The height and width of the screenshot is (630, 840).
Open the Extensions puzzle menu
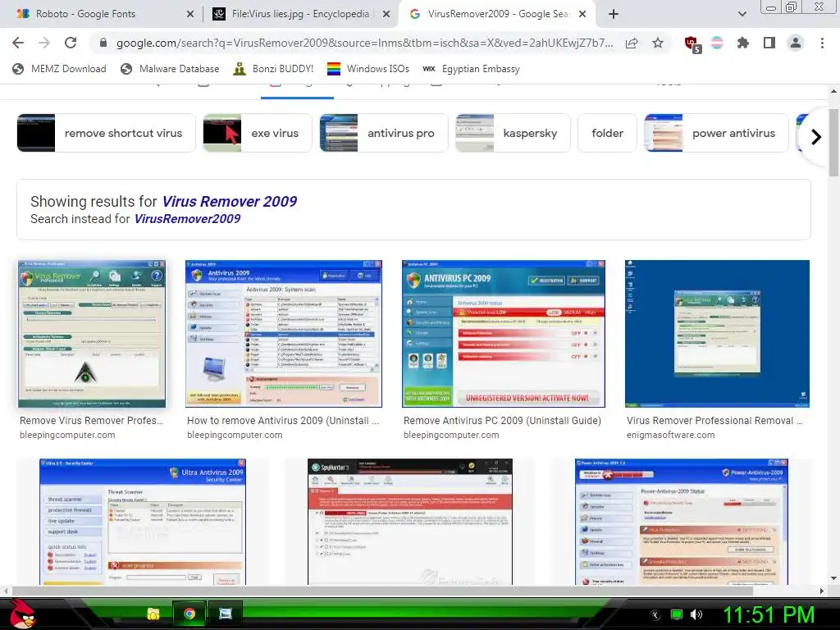[x=743, y=43]
